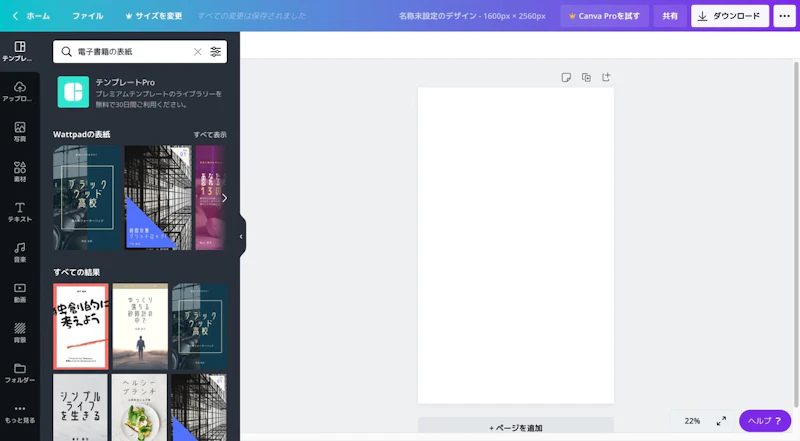Click the Wattpadの表紙 section heading
This screenshot has width=800, height=441.
(82, 135)
